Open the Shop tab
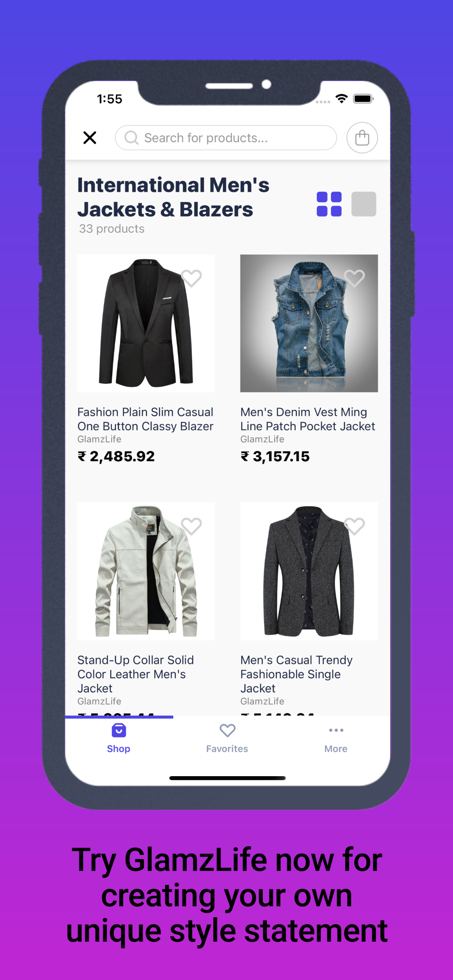The width and height of the screenshot is (453, 980). point(119,738)
